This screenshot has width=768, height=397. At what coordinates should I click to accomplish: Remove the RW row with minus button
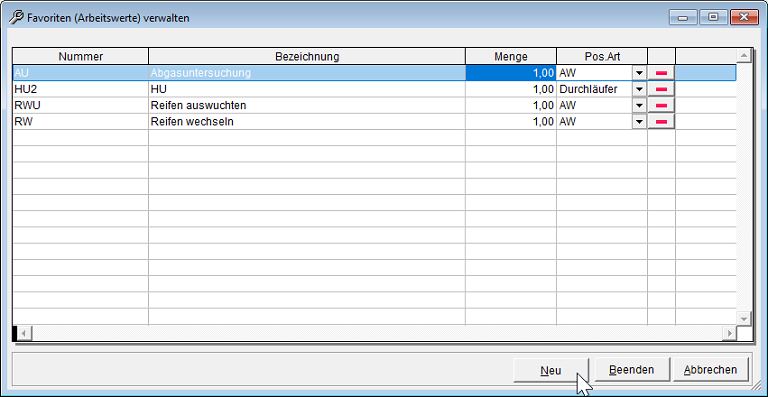661,121
